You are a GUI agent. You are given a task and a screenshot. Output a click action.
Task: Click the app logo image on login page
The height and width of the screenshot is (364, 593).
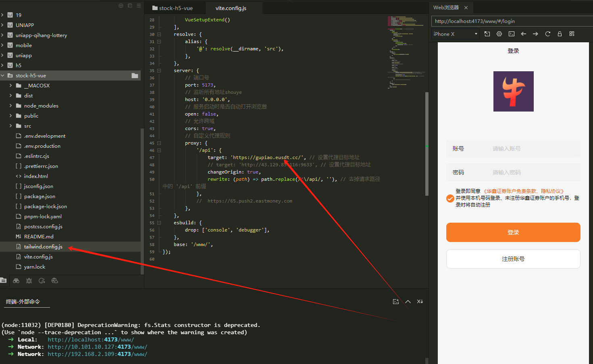[x=513, y=91]
